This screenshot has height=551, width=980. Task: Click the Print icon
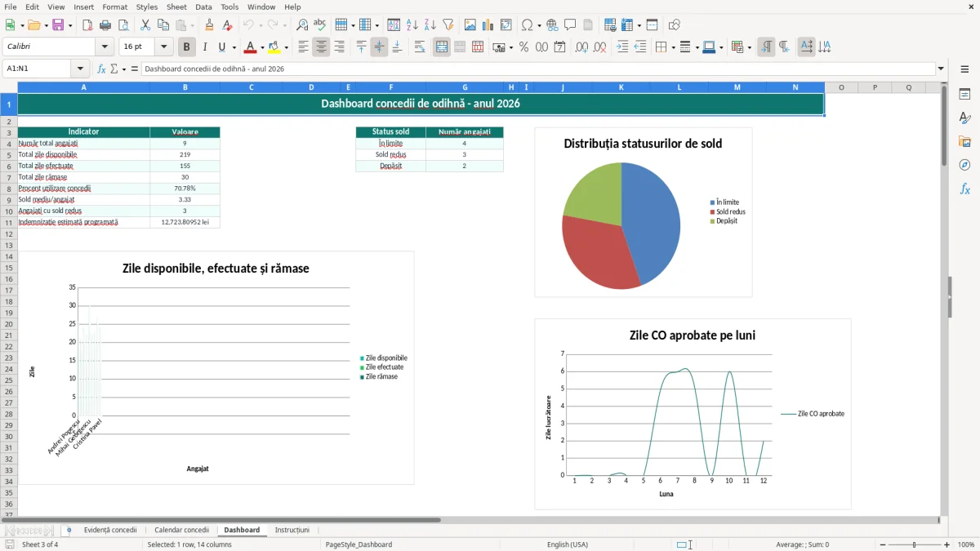pyautogui.click(x=105, y=25)
